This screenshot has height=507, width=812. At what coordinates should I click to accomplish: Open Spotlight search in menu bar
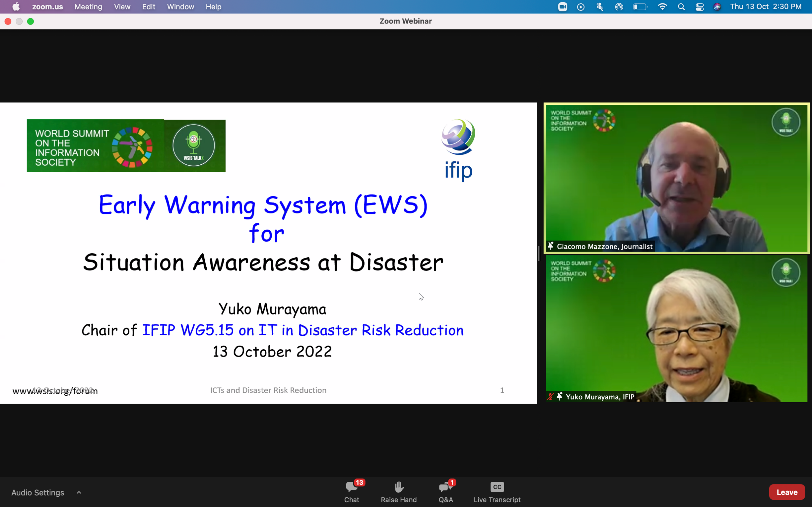[681, 7]
